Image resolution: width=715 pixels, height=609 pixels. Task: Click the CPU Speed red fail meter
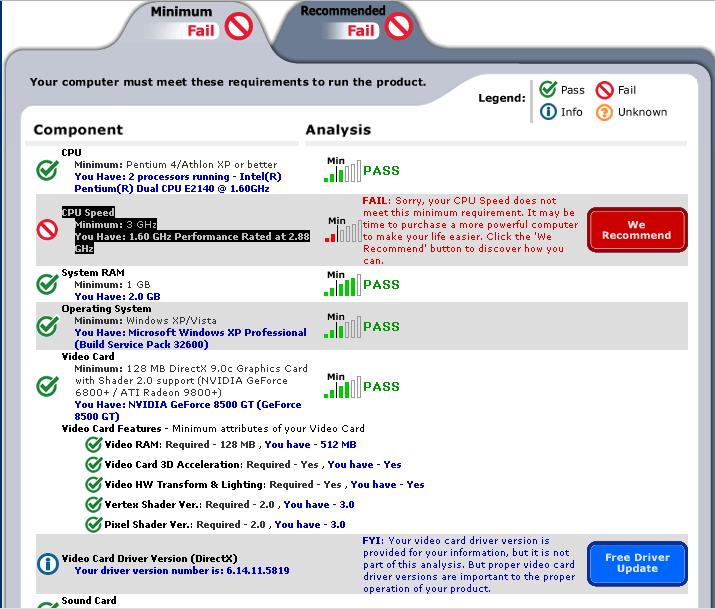(343, 231)
